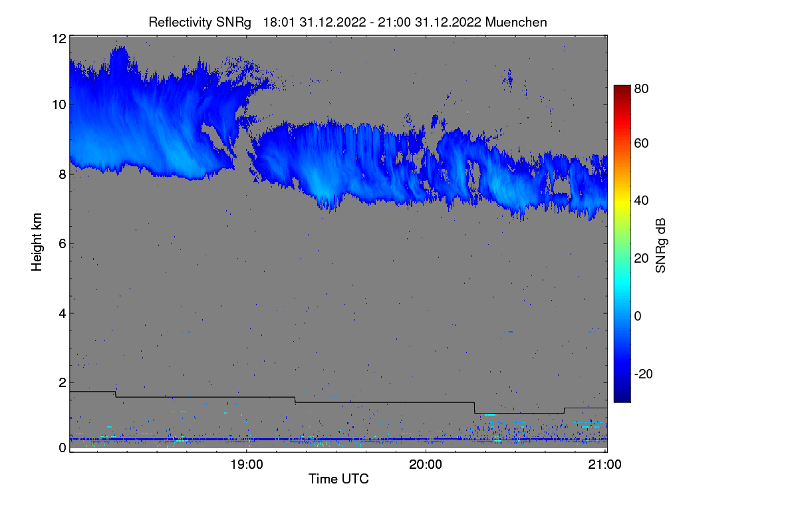Screen dimensions: 798x532
Task: Click the height tick label 2
Action: click(62, 382)
